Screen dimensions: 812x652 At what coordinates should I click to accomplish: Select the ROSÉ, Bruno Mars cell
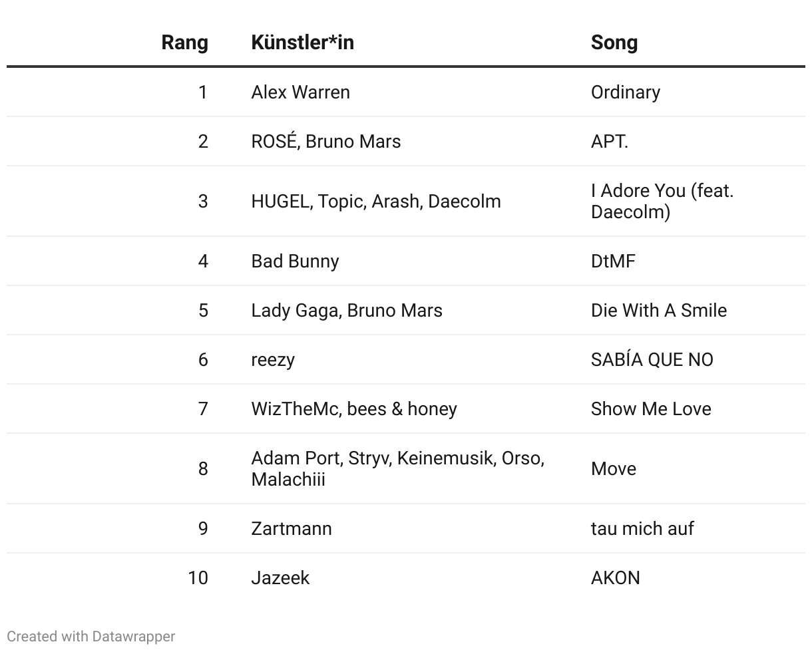(325, 141)
